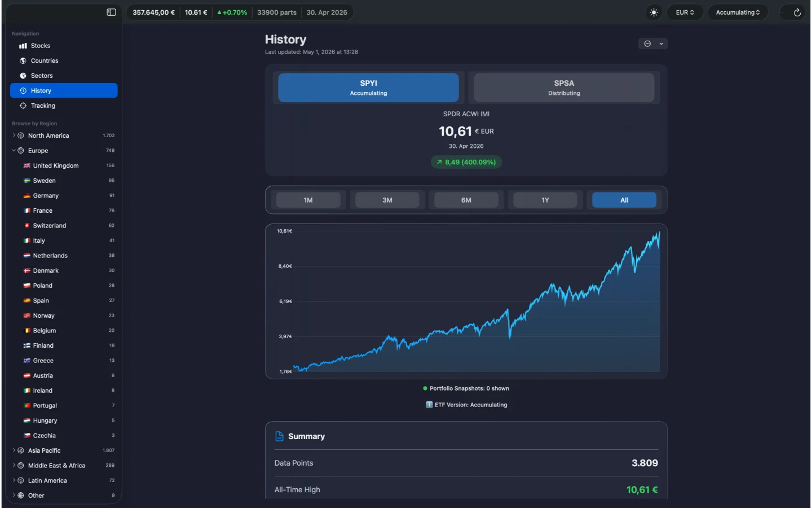Click the History clock icon
The width and height of the screenshot is (812, 508).
tap(23, 90)
